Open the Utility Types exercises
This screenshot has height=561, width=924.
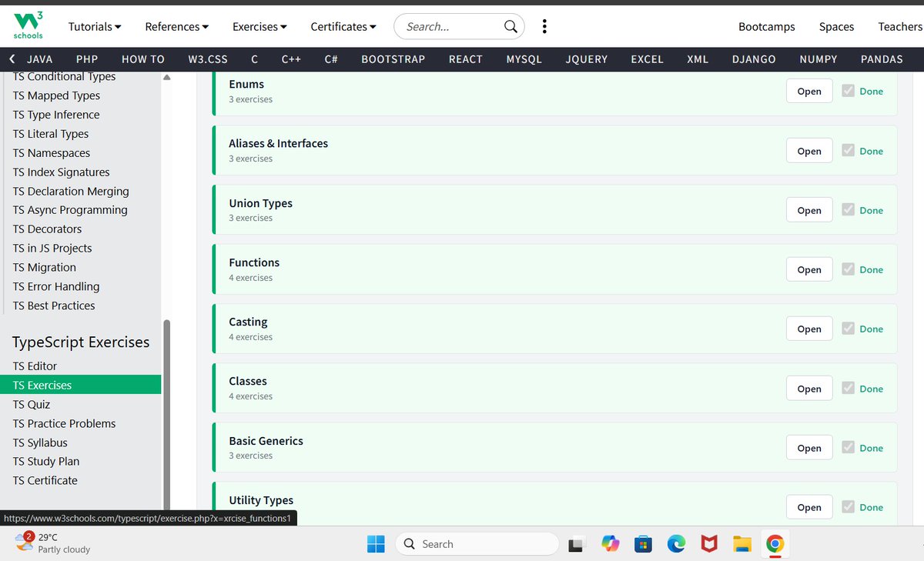809,507
